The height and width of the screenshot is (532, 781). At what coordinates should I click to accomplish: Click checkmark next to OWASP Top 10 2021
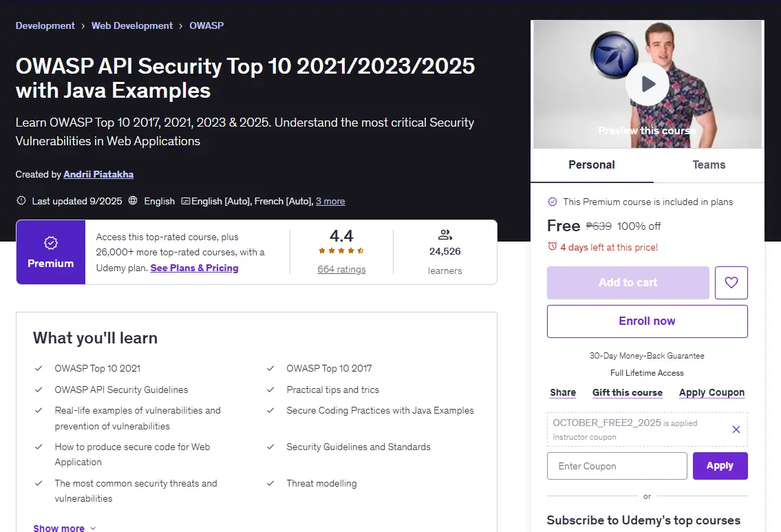[x=39, y=369]
